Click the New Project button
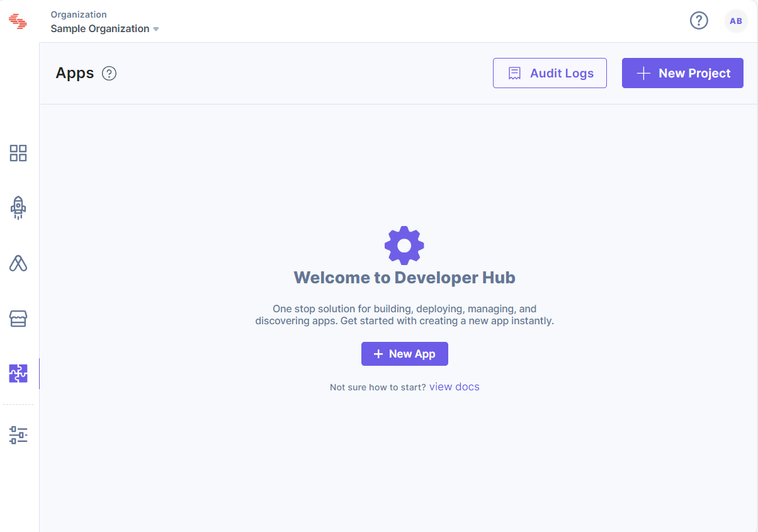Viewport: 758px width, 532px height. coord(682,73)
